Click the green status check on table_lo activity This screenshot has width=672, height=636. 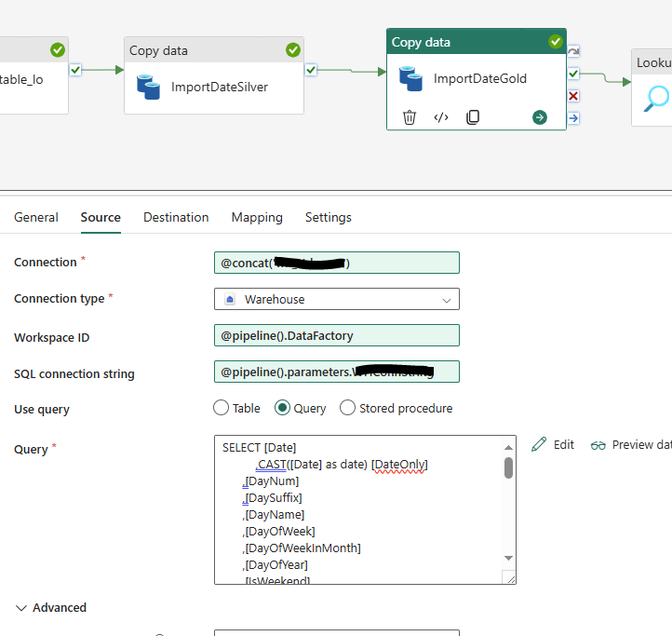point(58,49)
